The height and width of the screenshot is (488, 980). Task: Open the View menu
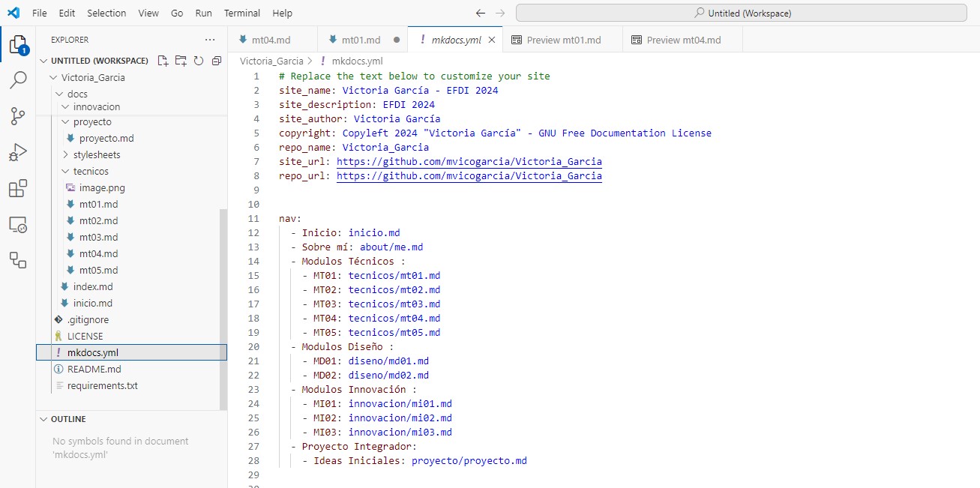[x=148, y=13]
